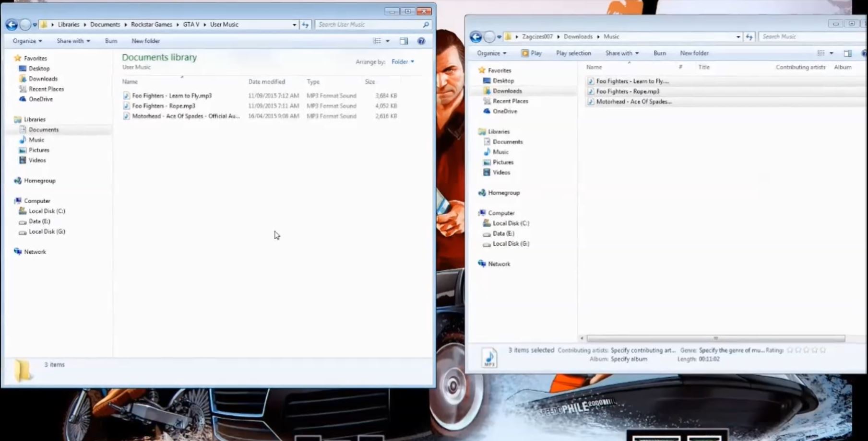Click Burn in User Music window toolbar
This screenshot has width=868, height=441.
pyautogui.click(x=111, y=41)
